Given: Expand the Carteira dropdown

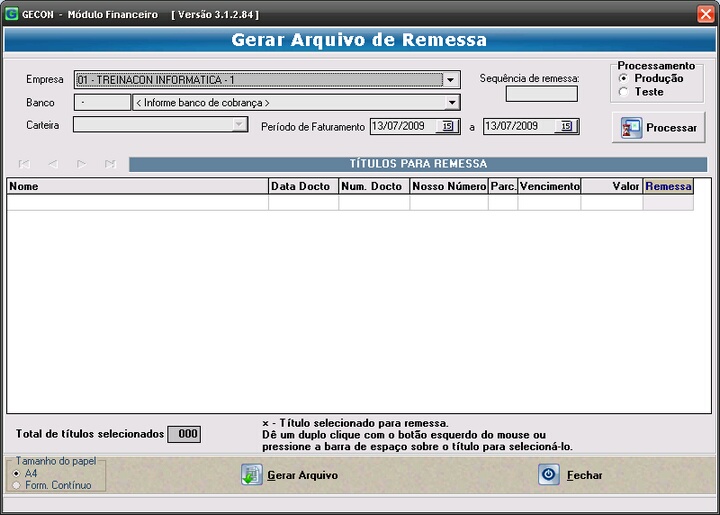Looking at the screenshot, I should tap(239, 124).
